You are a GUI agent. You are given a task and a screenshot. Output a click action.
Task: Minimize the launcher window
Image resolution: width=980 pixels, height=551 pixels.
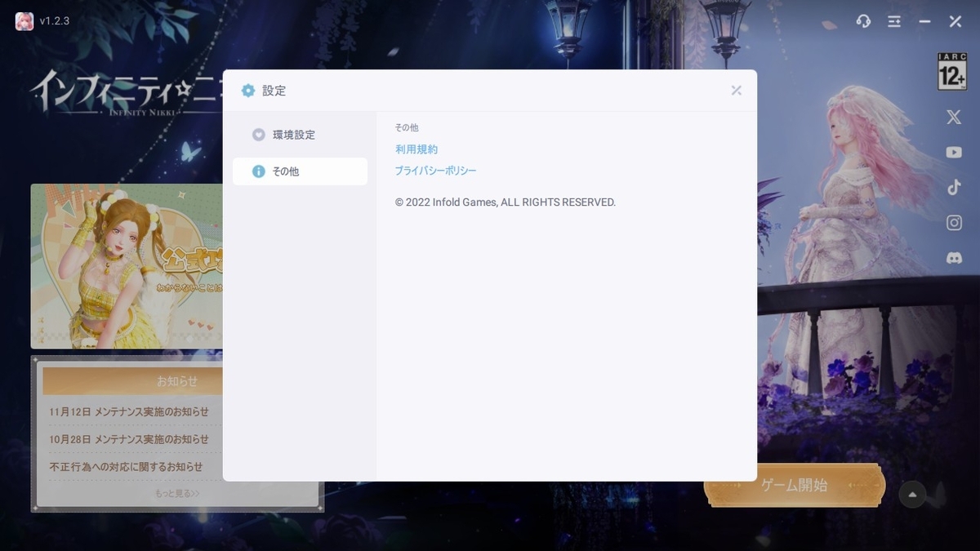[x=924, y=22]
